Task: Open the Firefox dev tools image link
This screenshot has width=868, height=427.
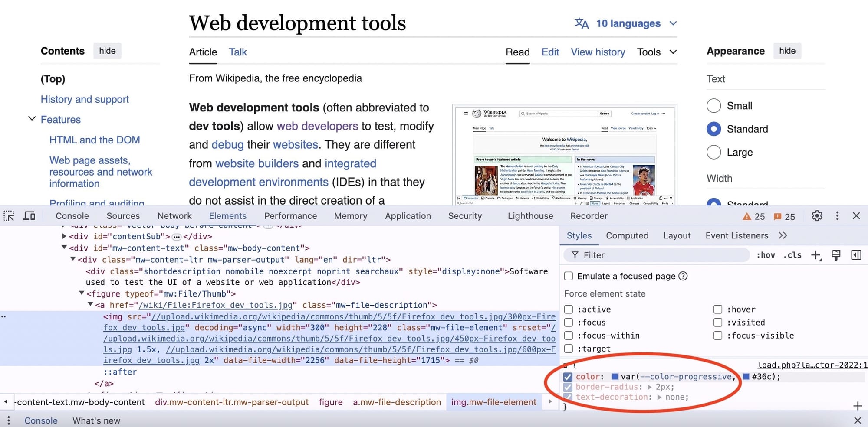Action: (x=216, y=305)
